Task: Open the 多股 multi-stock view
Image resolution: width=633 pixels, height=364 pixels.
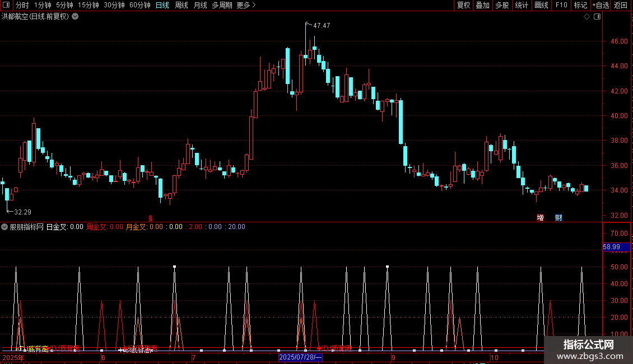Action: [502, 5]
